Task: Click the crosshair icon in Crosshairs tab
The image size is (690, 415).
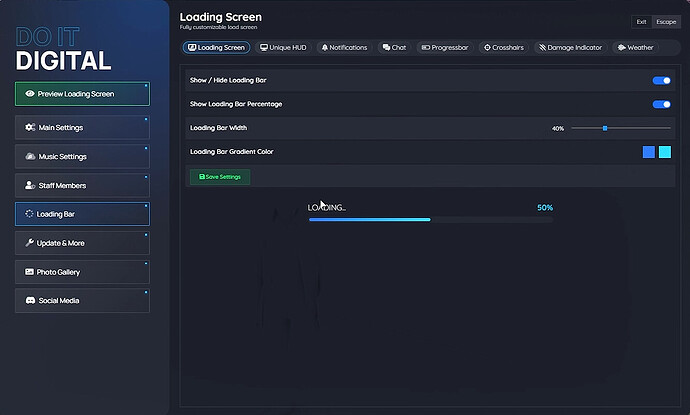Action: coord(487,48)
